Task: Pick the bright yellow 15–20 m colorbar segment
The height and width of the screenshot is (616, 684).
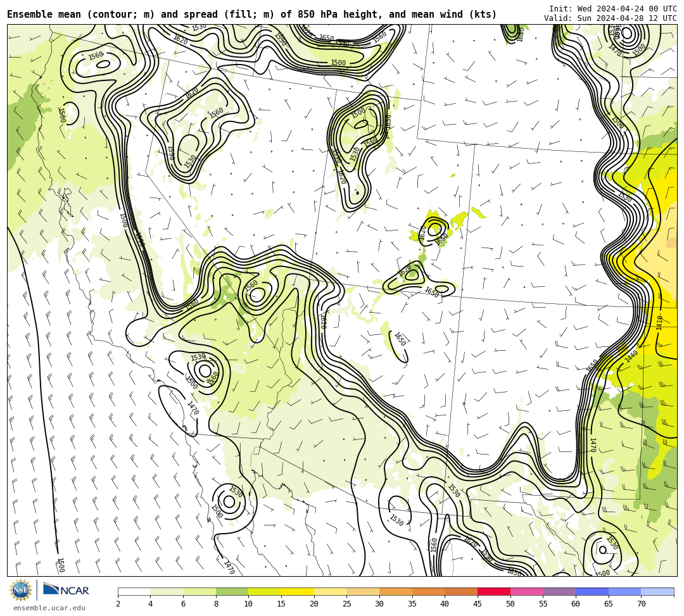Action: (x=298, y=591)
